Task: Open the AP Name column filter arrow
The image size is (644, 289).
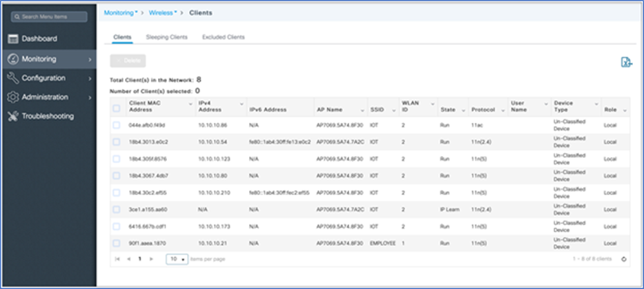Action: tap(362, 110)
